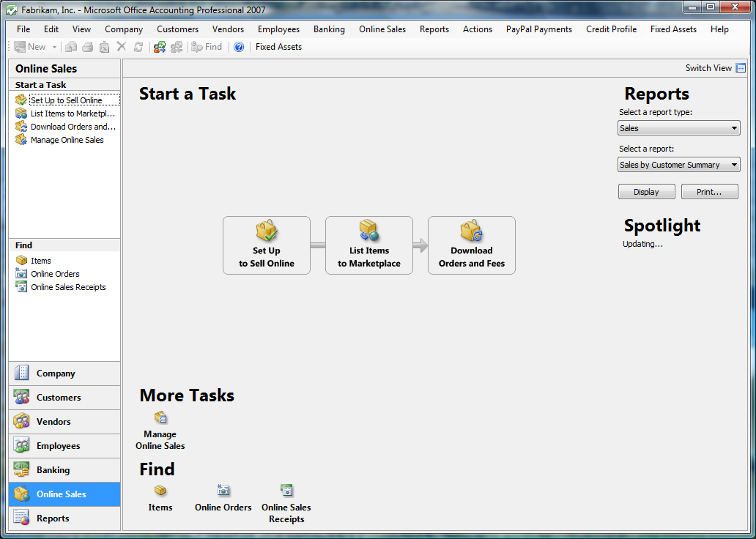Click the accountant transfer toolbar icon
The image size is (756, 539).
160,47
